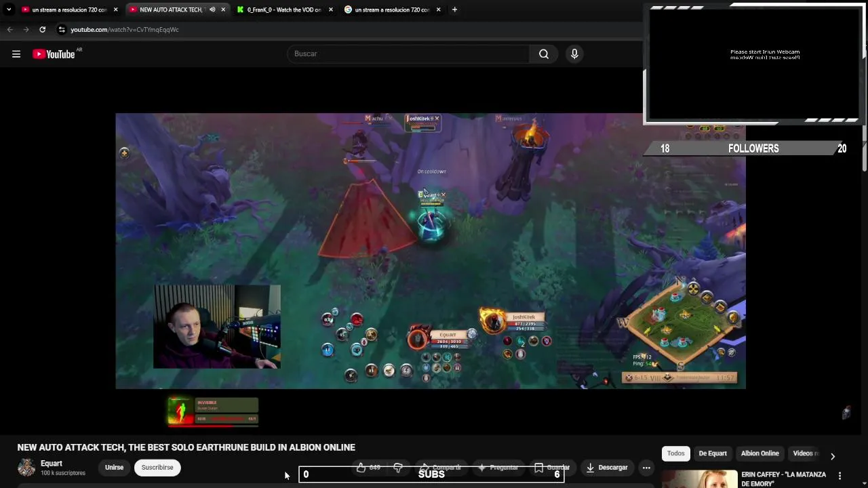Open a new browser tab
Viewport: 868px width, 488px height.
454,9
